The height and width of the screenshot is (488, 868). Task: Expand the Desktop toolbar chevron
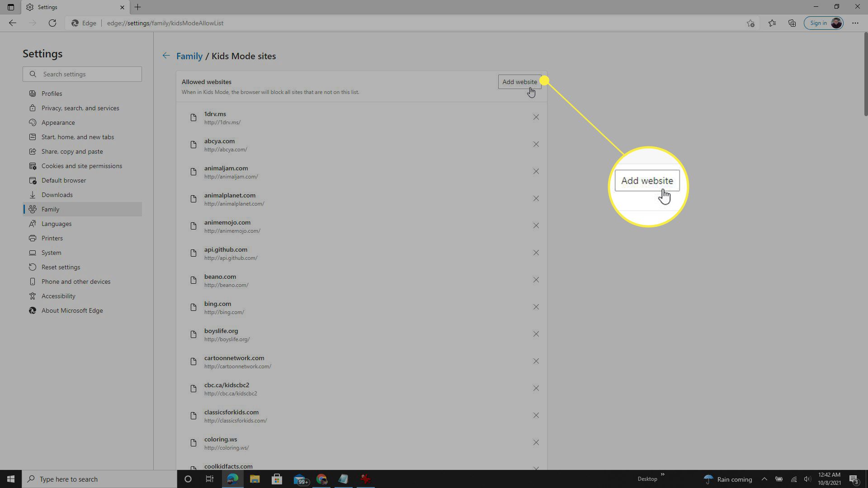click(662, 474)
